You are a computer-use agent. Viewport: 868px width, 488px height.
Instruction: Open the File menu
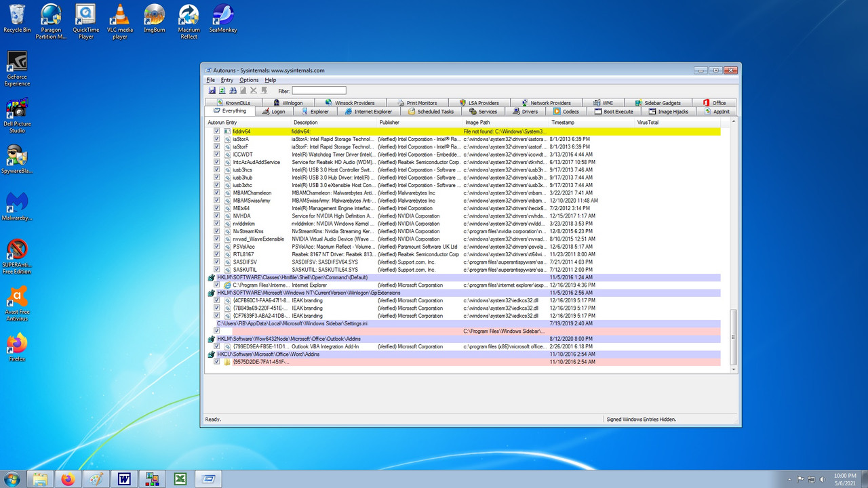tap(211, 80)
